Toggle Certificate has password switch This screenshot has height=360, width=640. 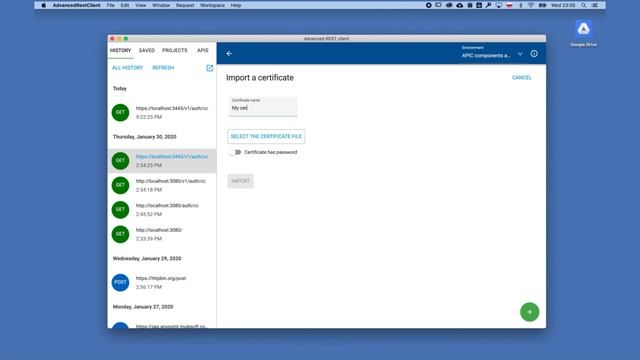pos(236,152)
